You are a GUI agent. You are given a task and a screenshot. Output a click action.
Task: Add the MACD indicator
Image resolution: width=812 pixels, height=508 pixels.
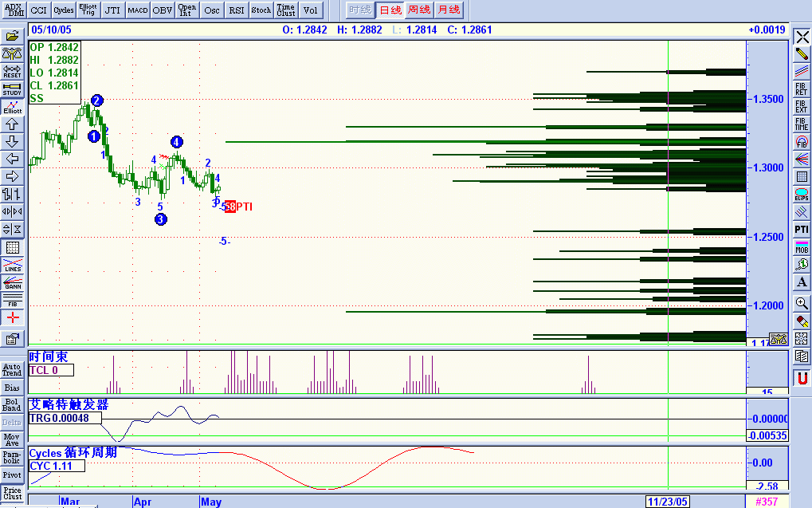point(138,10)
